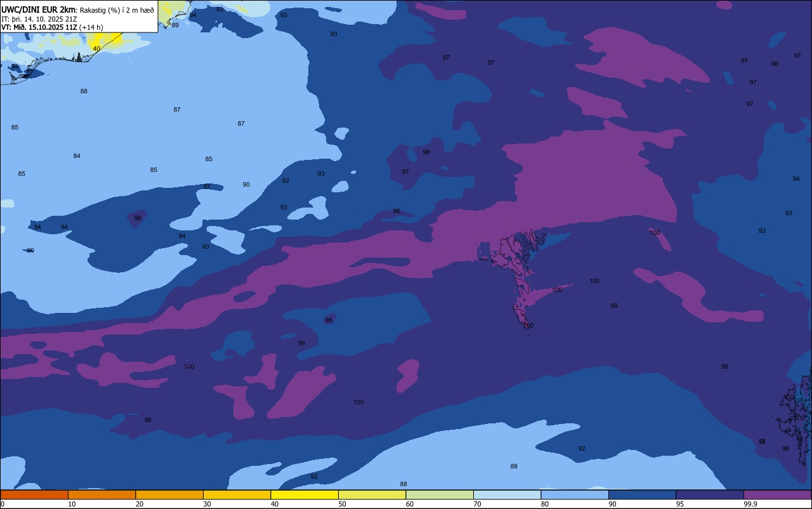
Task: Click the pale blue 70–80 legend segment
Action: pyautogui.click(x=507, y=494)
